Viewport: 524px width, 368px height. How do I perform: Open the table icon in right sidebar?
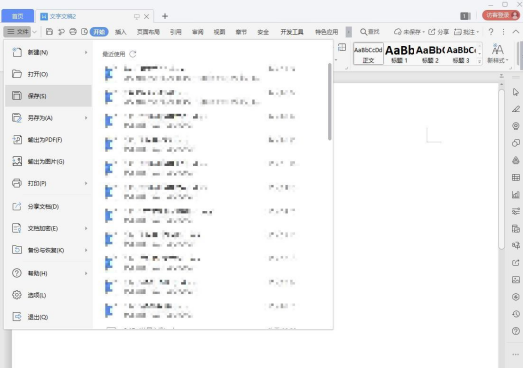516,177
